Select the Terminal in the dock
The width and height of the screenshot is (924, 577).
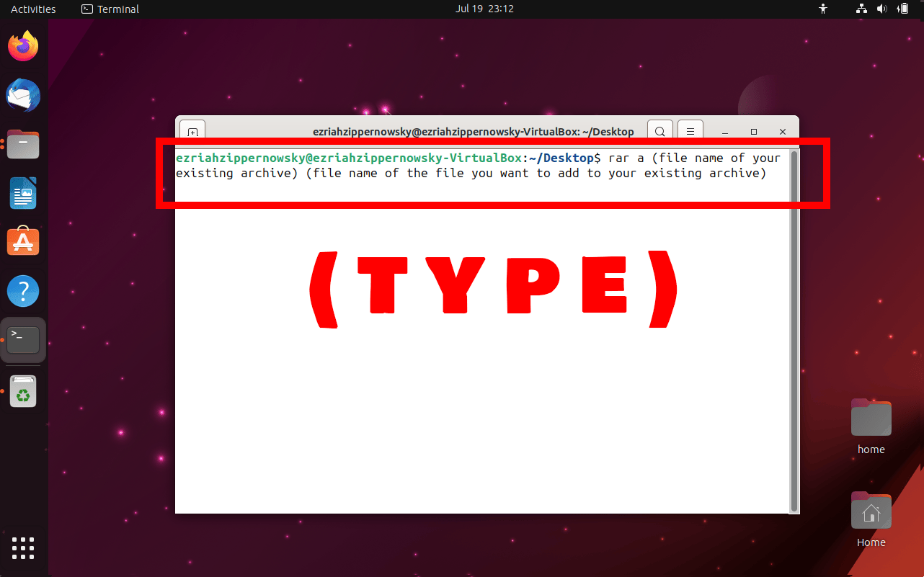pyautogui.click(x=23, y=339)
